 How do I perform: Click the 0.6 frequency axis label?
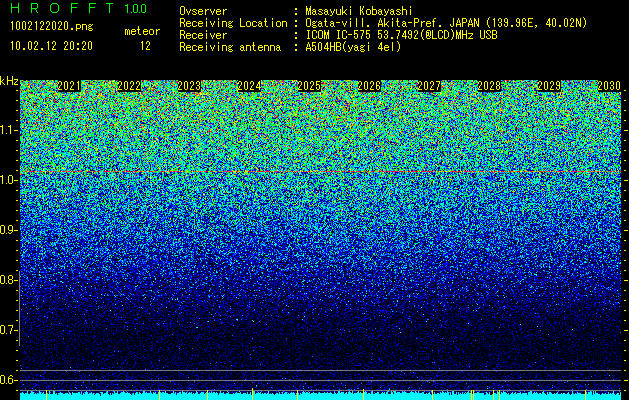tap(8, 380)
